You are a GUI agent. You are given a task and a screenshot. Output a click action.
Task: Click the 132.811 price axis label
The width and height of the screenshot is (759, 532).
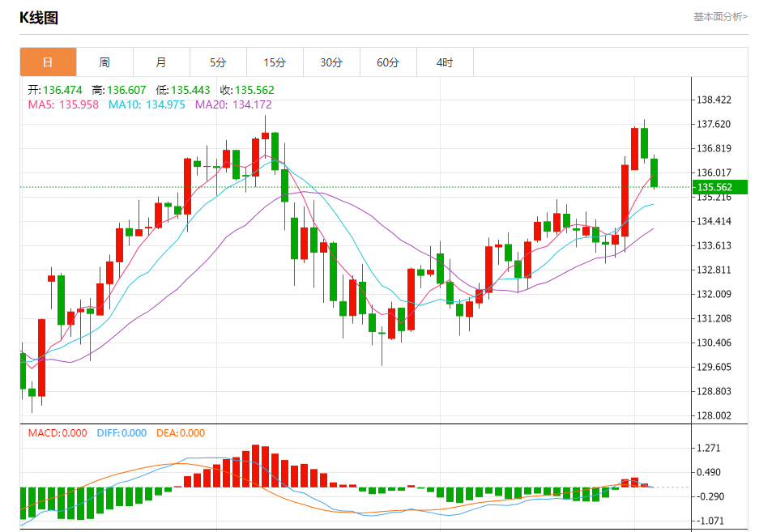pyautogui.click(x=714, y=270)
